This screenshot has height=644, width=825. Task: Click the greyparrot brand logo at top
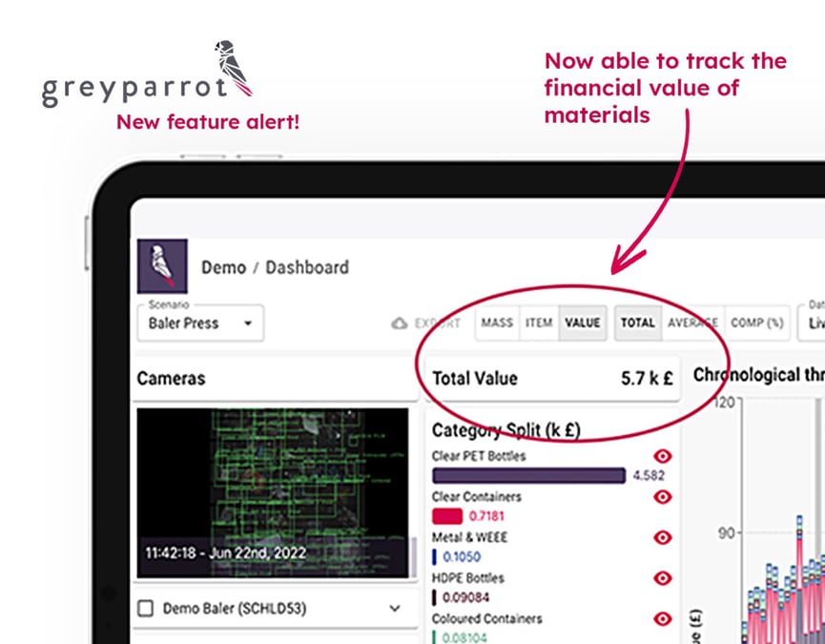[x=147, y=73]
